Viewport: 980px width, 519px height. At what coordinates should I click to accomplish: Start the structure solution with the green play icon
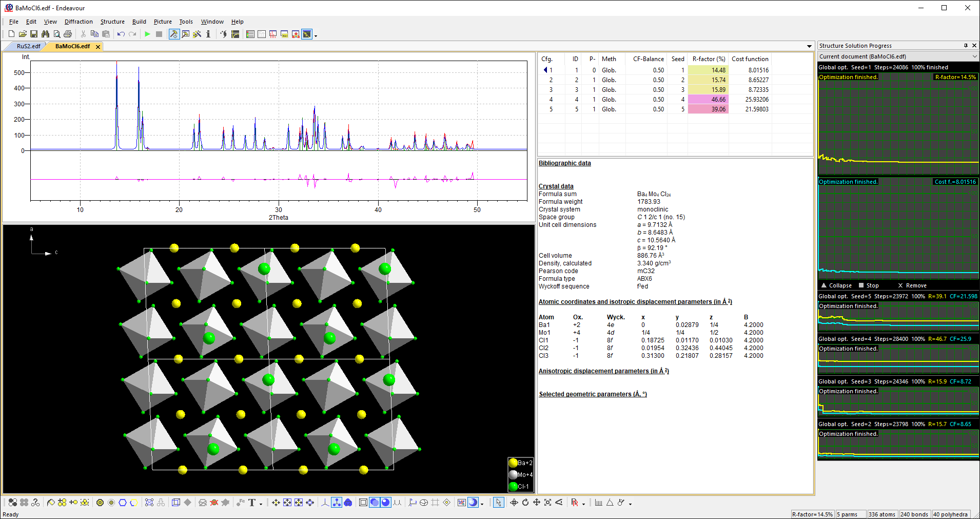point(148,34)
